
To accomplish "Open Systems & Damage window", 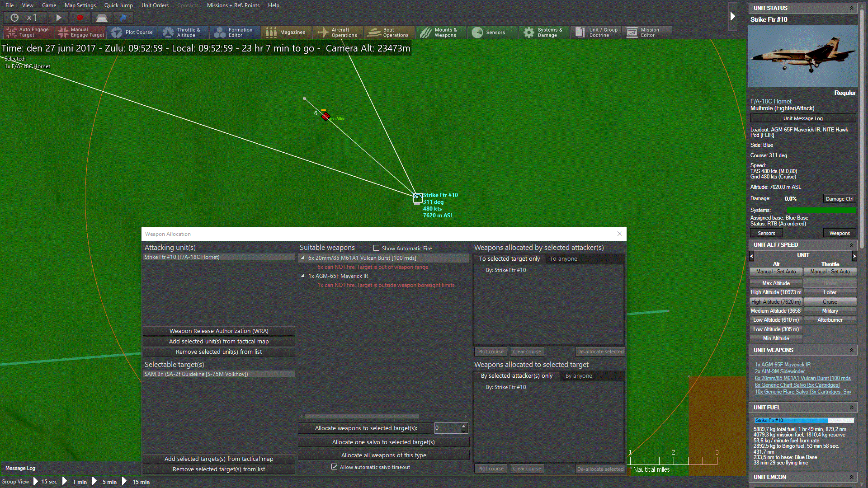I will (x=543, y=32).
